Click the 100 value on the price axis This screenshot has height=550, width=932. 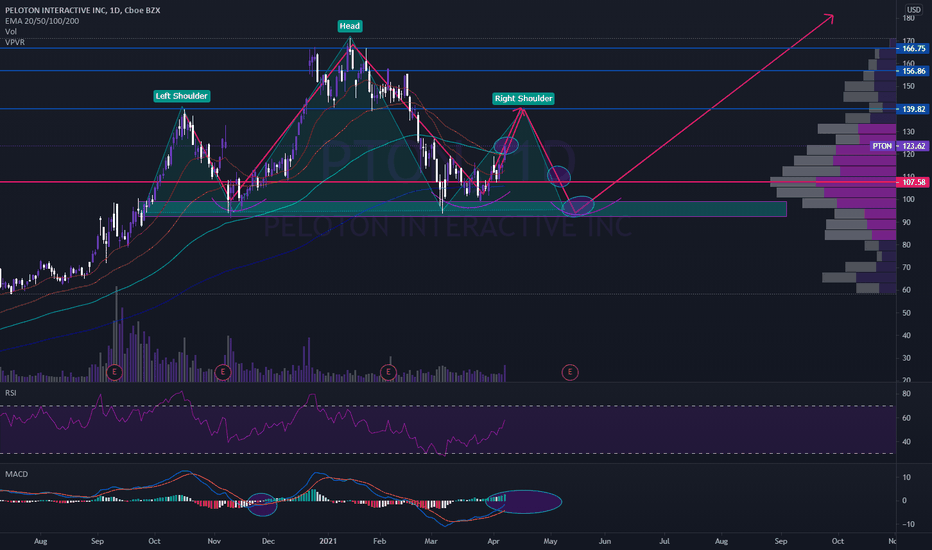(x=908, y=199)
